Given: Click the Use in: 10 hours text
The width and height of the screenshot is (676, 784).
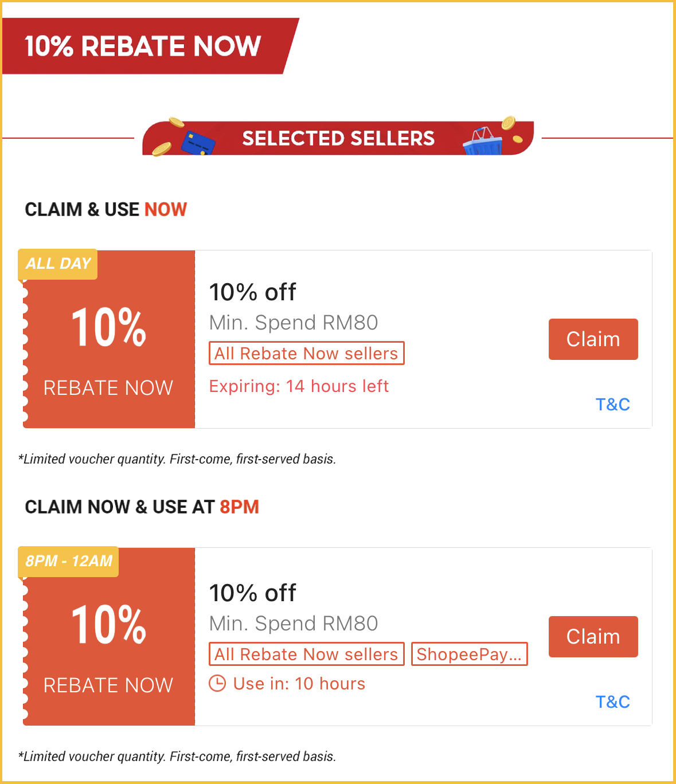Looking at the screenshot, I should 299,684.
